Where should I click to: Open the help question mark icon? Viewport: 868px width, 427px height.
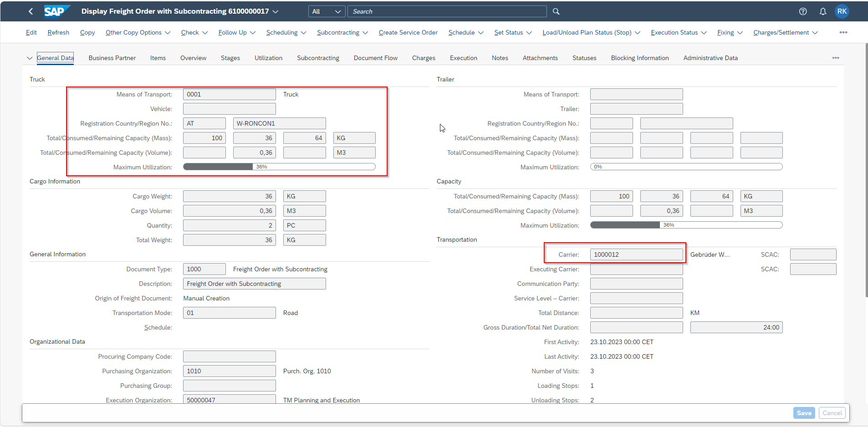tap(803, 11)
